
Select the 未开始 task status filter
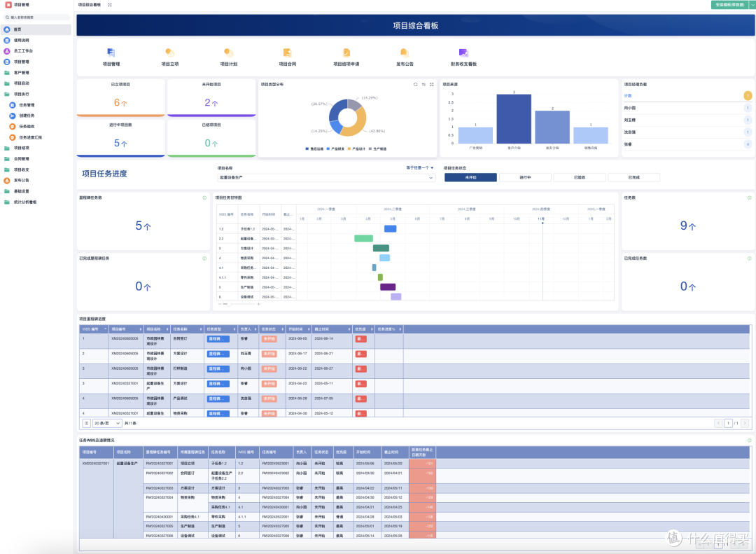(x=470, y=178)
